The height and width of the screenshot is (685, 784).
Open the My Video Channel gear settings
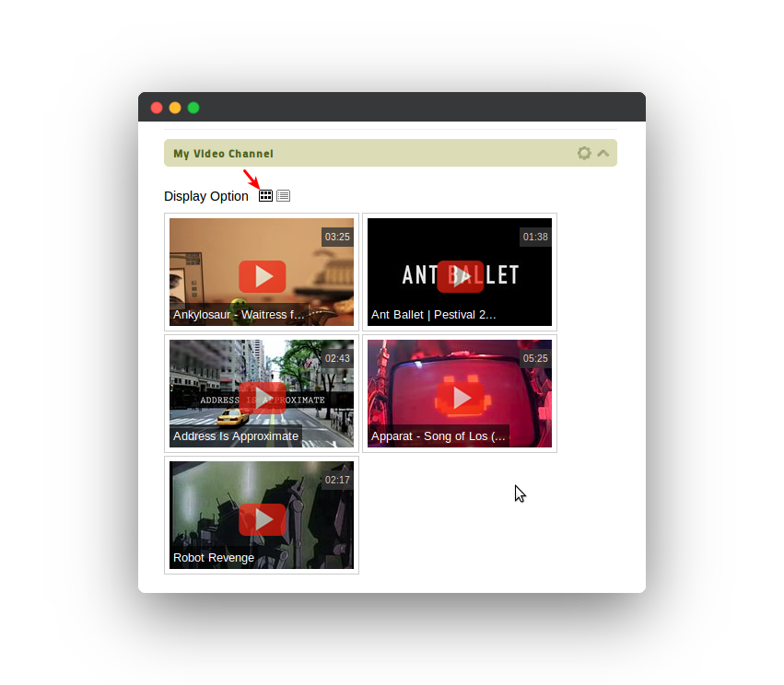click(x=584, y=153)
